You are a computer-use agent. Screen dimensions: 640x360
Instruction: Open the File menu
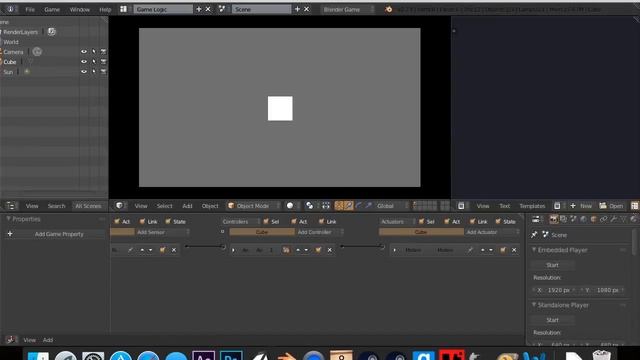[x=30, y=9]
